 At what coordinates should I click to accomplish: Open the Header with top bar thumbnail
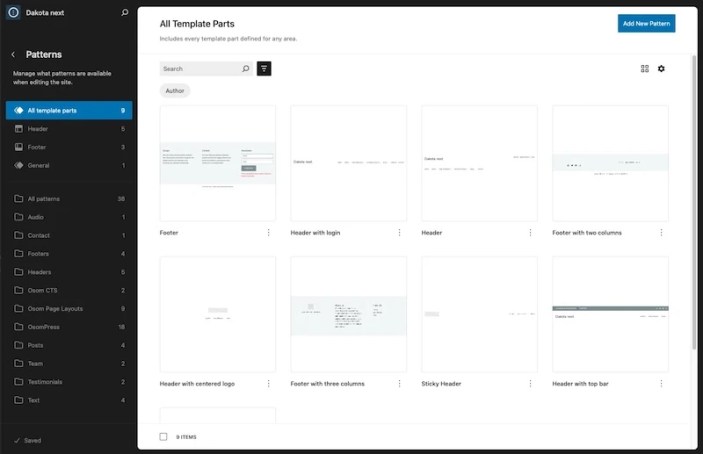(x=611, y=314)
